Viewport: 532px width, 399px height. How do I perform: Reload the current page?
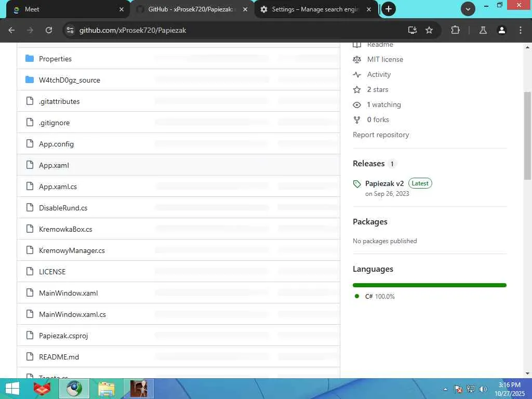click(x=49, y=30)
